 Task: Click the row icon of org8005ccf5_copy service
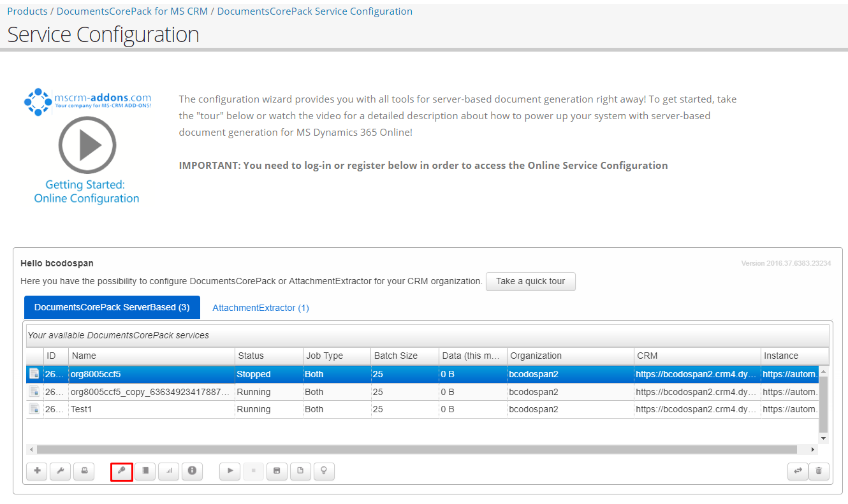(34, 391)
